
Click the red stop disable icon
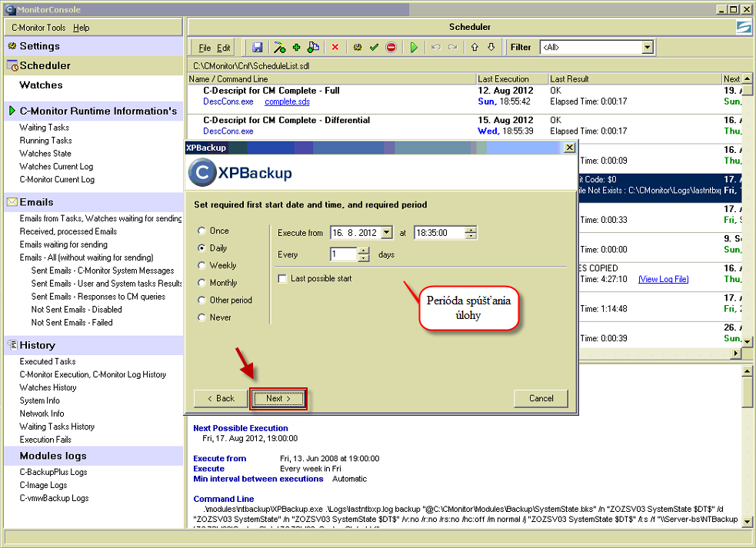pyautogui.click(x=391, y=47)
